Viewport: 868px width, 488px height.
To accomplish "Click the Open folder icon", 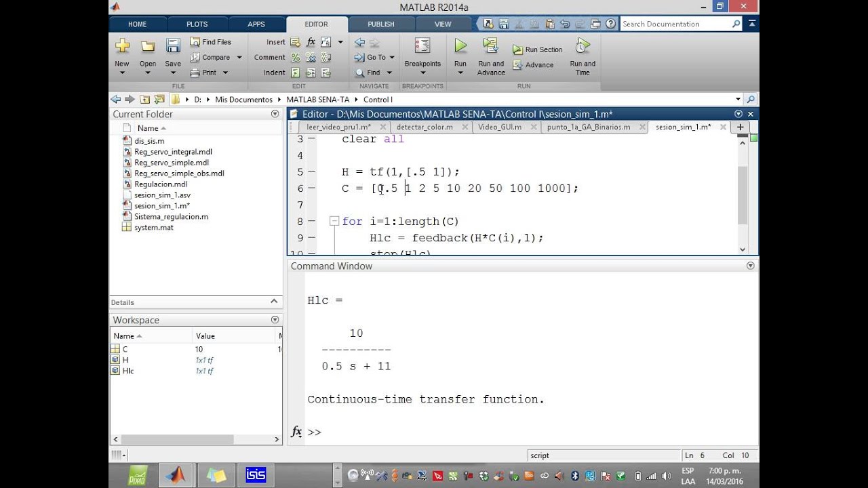I will tap(148, 46).
